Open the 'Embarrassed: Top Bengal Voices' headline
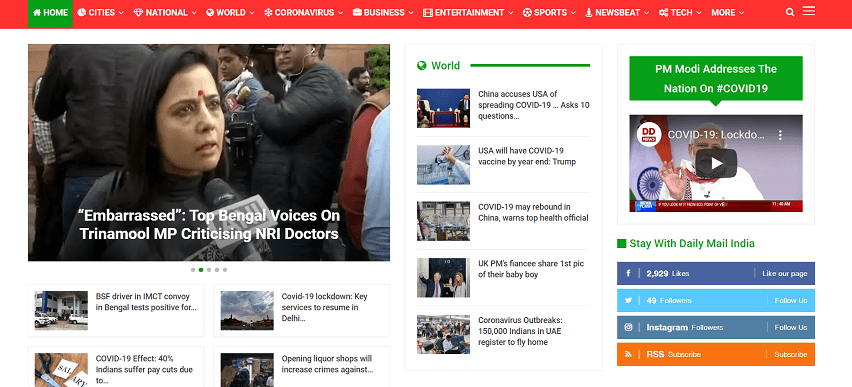The image size is (852, 387). [x=209, y=224]
